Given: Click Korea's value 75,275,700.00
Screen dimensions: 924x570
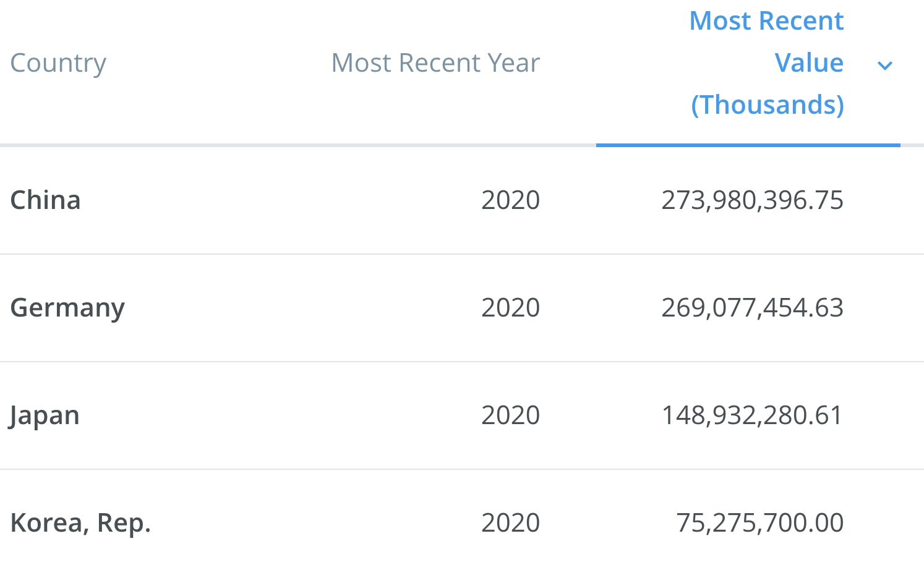Looking at the screenshot, I should pos(759,523).
